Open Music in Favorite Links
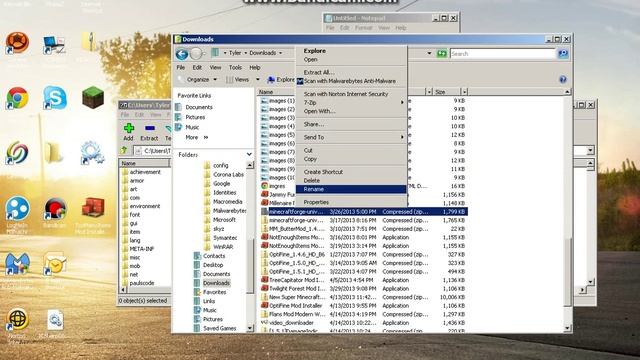This screenshot has width=640, height=360. [x=192, y=127]
